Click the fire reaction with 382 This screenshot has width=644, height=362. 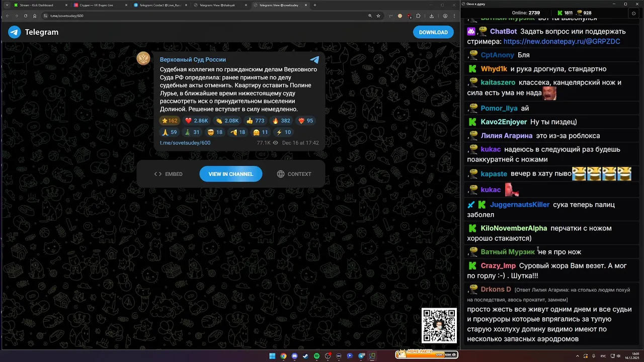[x=281, y=121]
